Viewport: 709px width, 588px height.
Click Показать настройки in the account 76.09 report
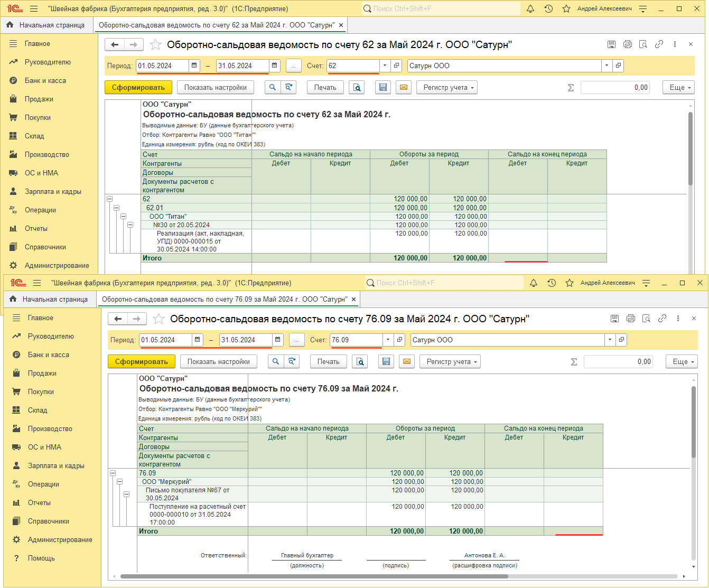coord(218,362)
